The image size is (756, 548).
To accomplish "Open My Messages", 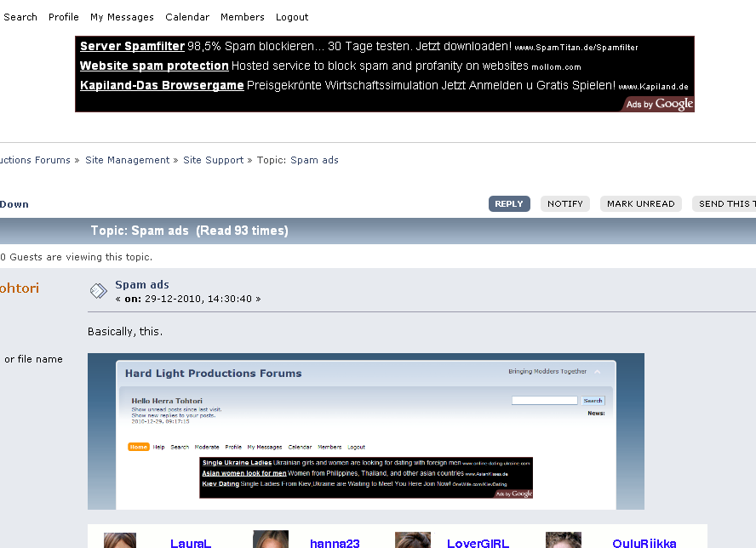I will (x=122, y=17).
